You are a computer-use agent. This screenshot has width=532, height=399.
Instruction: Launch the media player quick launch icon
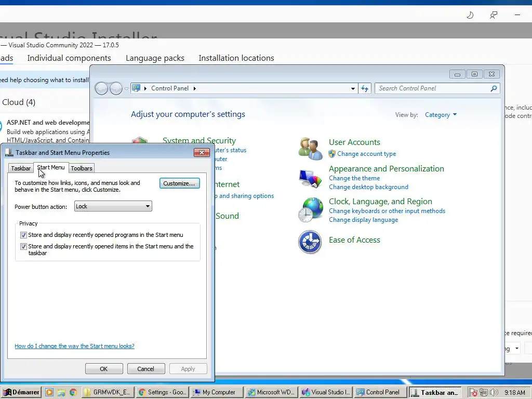49,392
